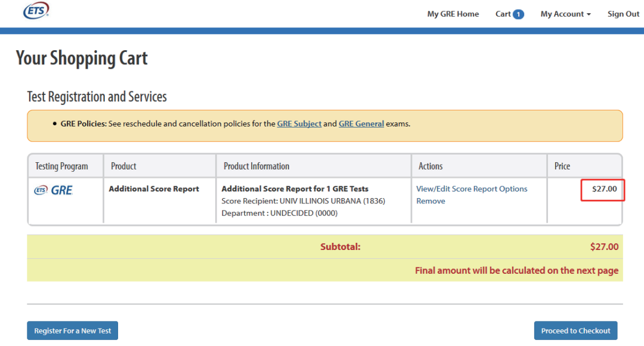Click the Additional Score Report product cell
Image resolution: width=644 pixels, height=346 pixels.
pos(154,189)
